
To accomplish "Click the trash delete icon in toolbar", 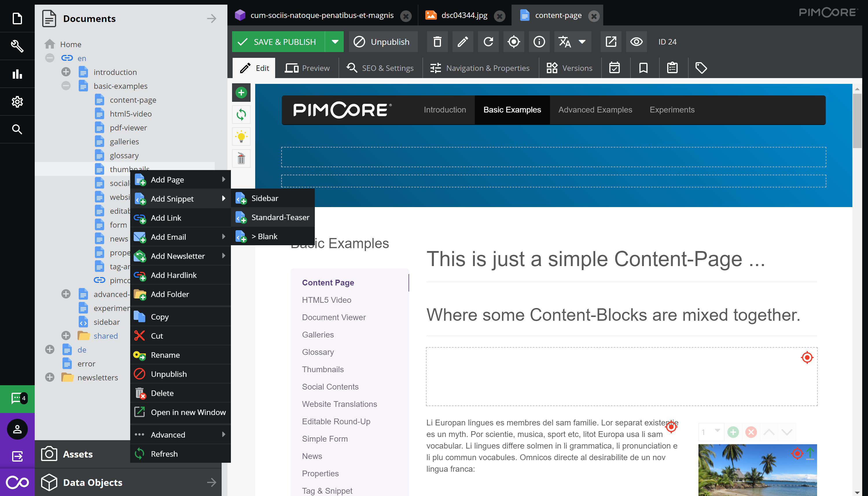I will 437,42.
